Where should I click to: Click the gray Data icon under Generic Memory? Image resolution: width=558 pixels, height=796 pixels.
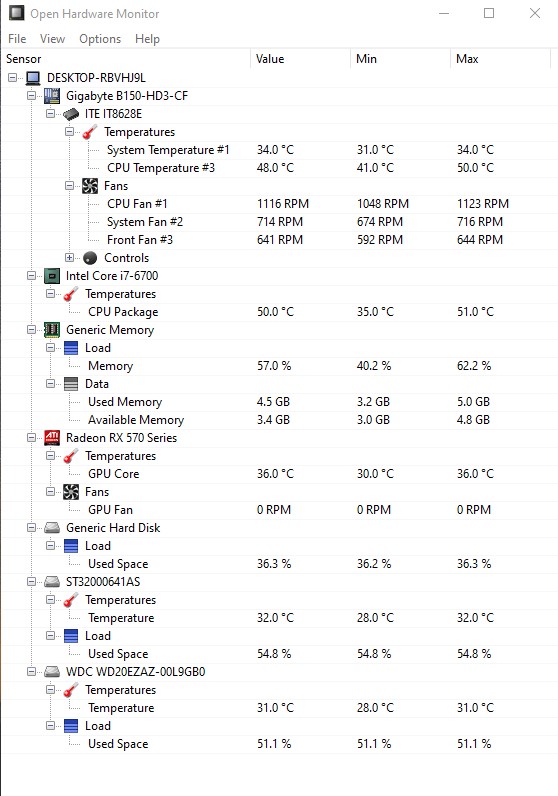pyautogui.click(x=71, y=384)
